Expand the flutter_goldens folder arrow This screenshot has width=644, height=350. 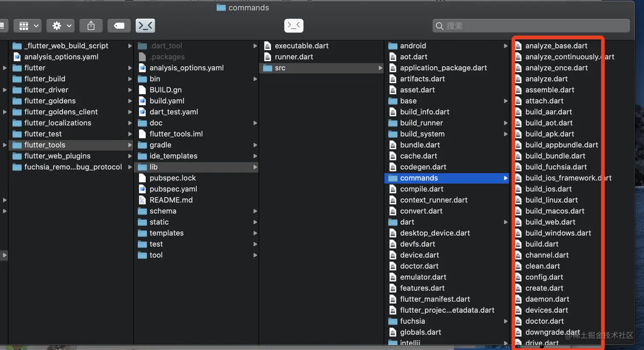coord(129,101)
